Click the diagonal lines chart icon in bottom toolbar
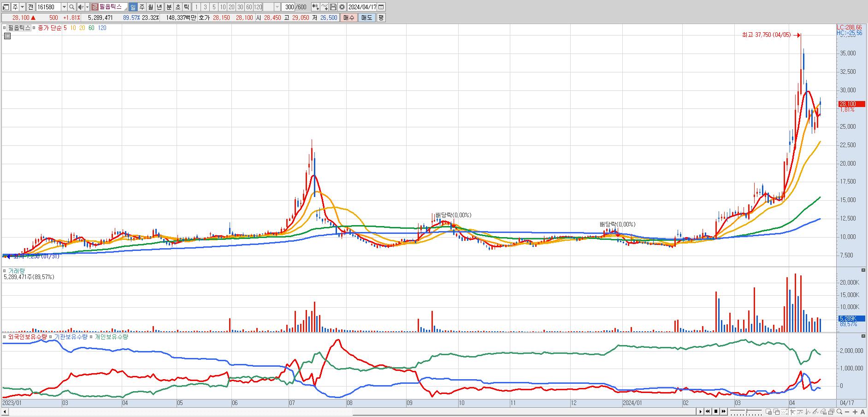The image size is (868, 417). pyautogui.click(x=815, y=411)
